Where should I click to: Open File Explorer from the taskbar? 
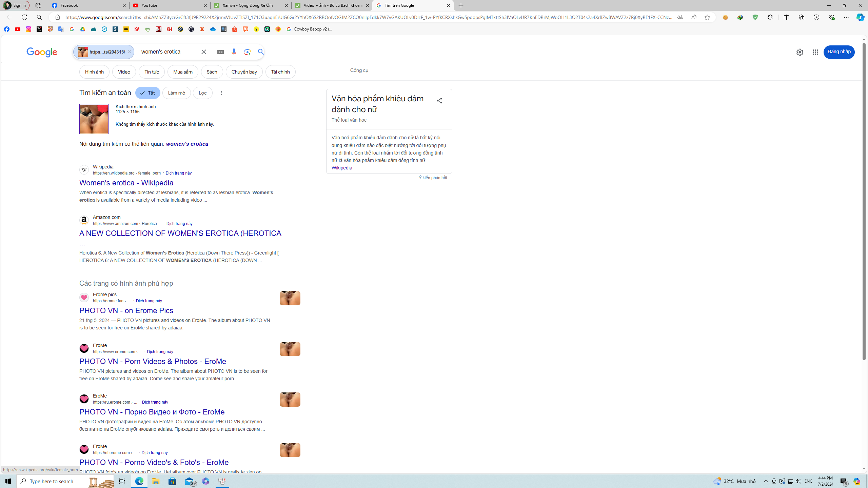click(x=156, y=481)
